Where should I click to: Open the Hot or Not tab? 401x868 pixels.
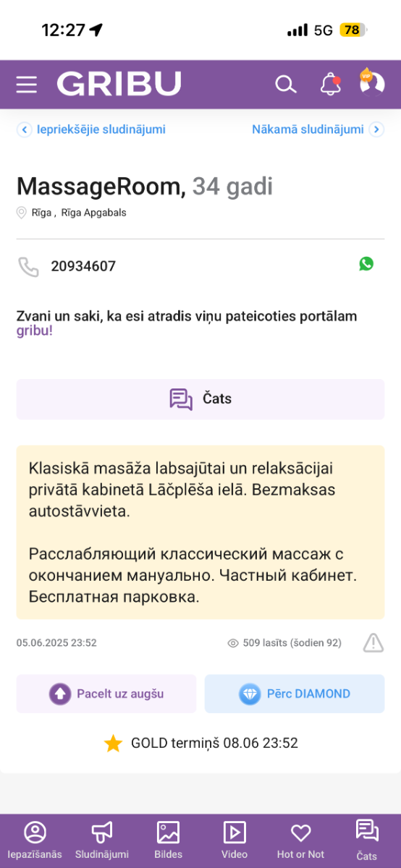pyautogui.click(x=300, y=841)
